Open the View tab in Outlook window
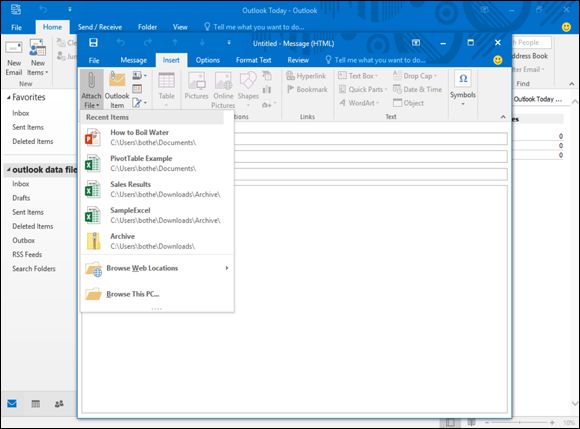The height and width of the screenshot is (429, 580). click(180, 27)
